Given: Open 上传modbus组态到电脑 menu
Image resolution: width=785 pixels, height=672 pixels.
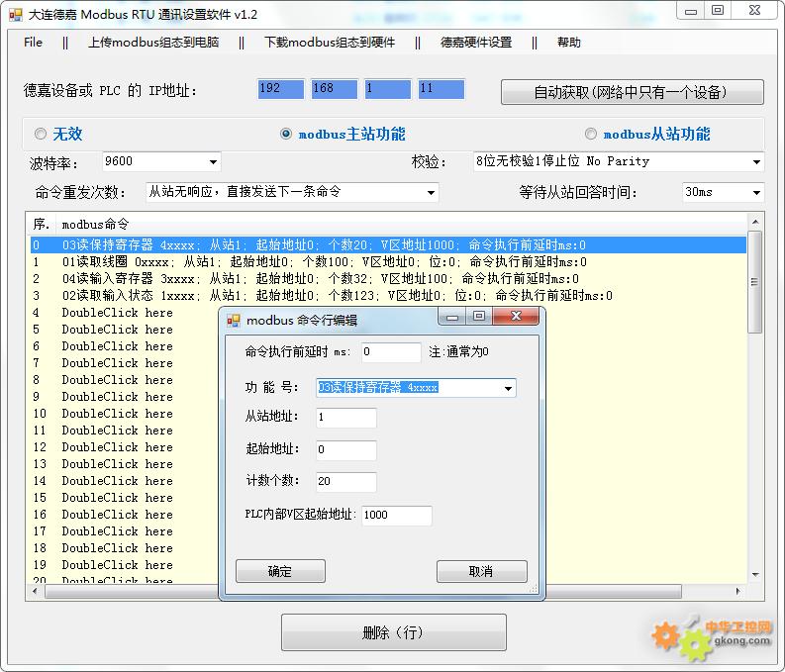Looking at the screenshot, I should point(153,43).
